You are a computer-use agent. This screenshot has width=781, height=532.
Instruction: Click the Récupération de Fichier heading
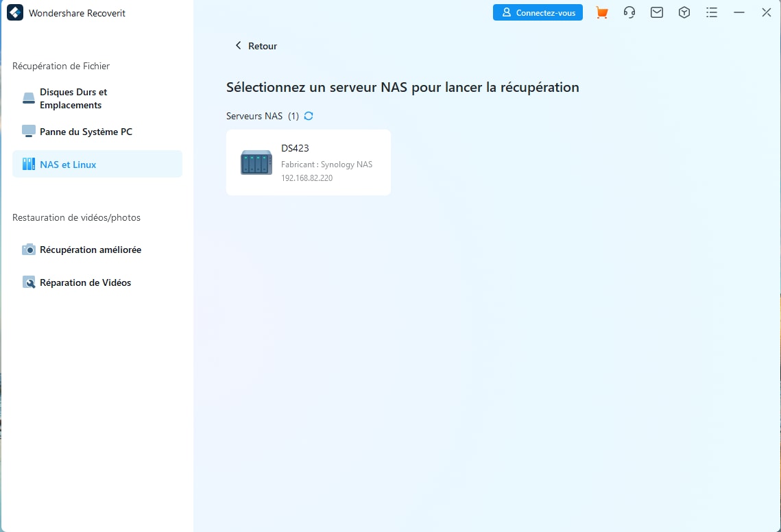point(61,66)
